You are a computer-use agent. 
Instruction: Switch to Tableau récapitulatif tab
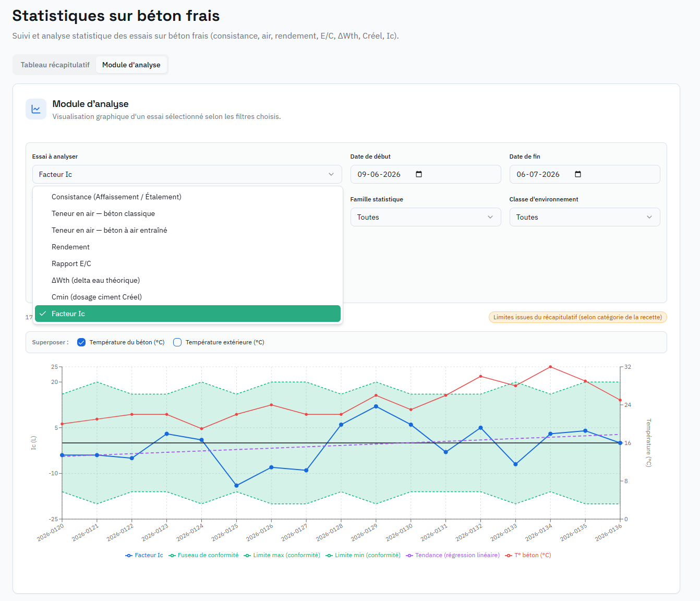(55, 65)
